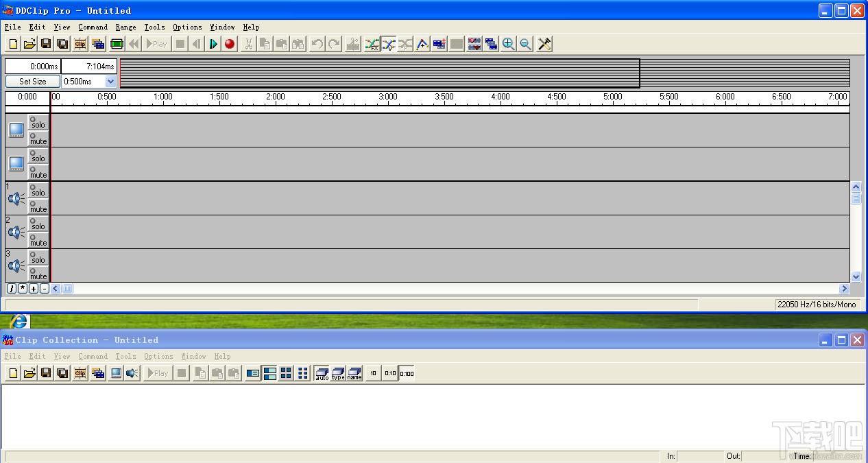Click the text marker 'A' tool icon
Image resolution: width=868 pixels, height=463 pixels.
pos(422,44)
